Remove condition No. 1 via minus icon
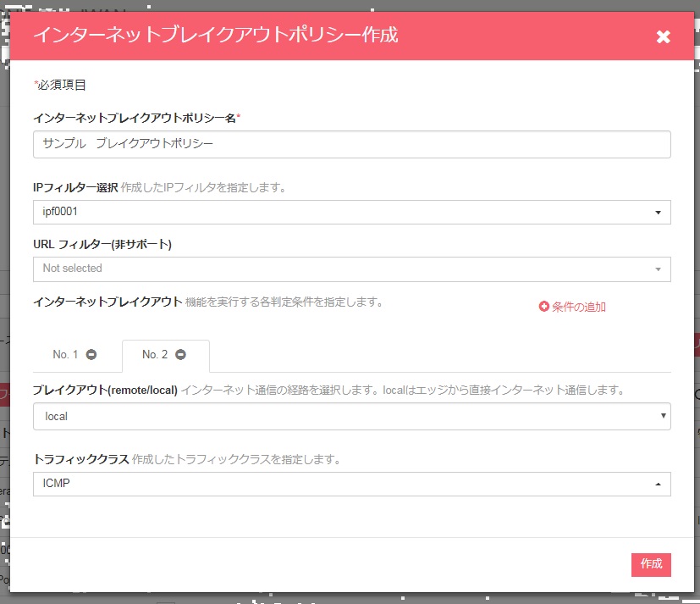Viewport: 700px width, 604px height. tap(91, 354)
